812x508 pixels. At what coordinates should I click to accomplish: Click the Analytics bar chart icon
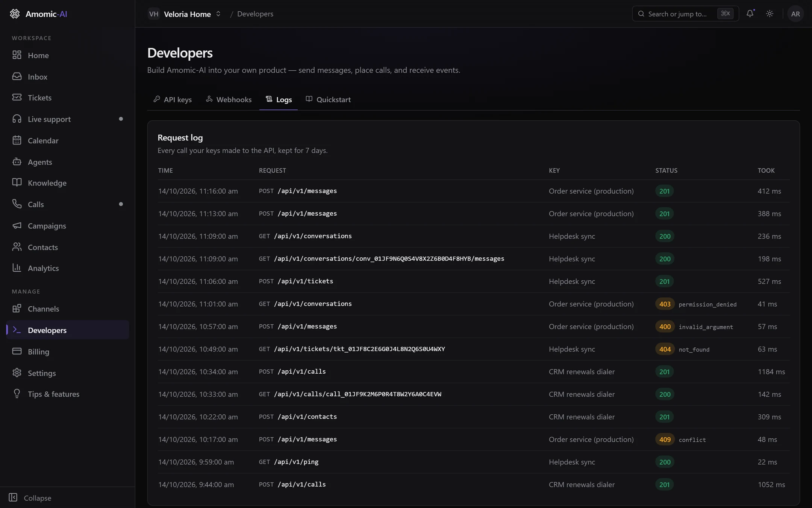tap(17, 268)
